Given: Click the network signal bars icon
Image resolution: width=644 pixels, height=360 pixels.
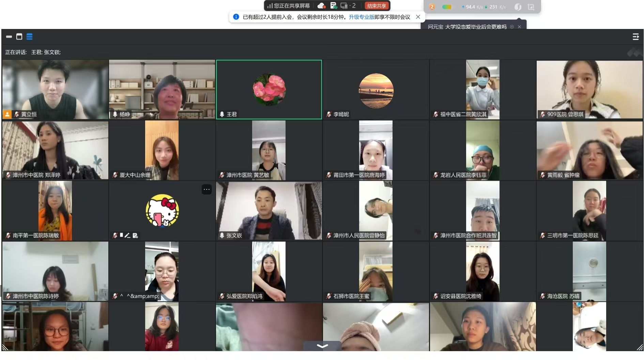Looking at the screenshot, I should [x=270, y=6].
